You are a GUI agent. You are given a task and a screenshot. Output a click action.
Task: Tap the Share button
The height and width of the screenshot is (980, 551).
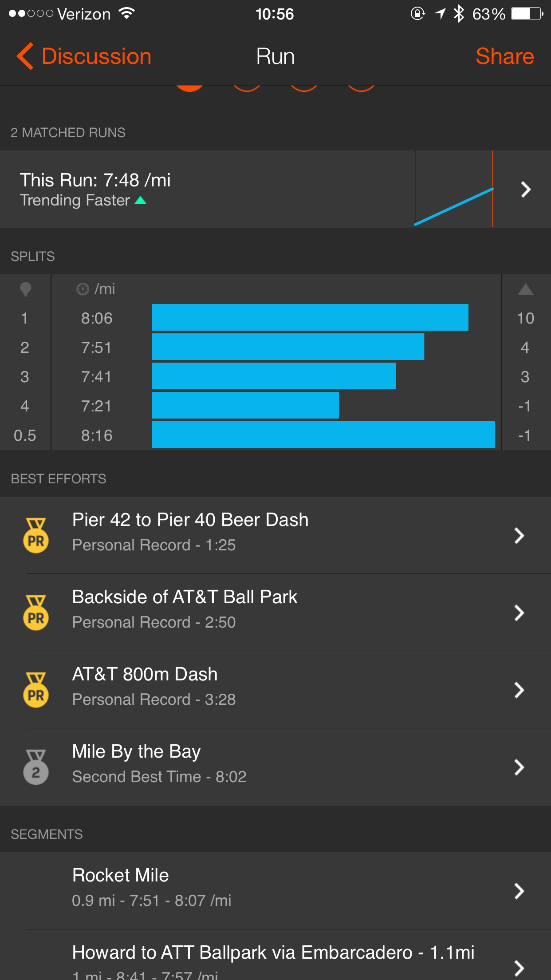504,56
